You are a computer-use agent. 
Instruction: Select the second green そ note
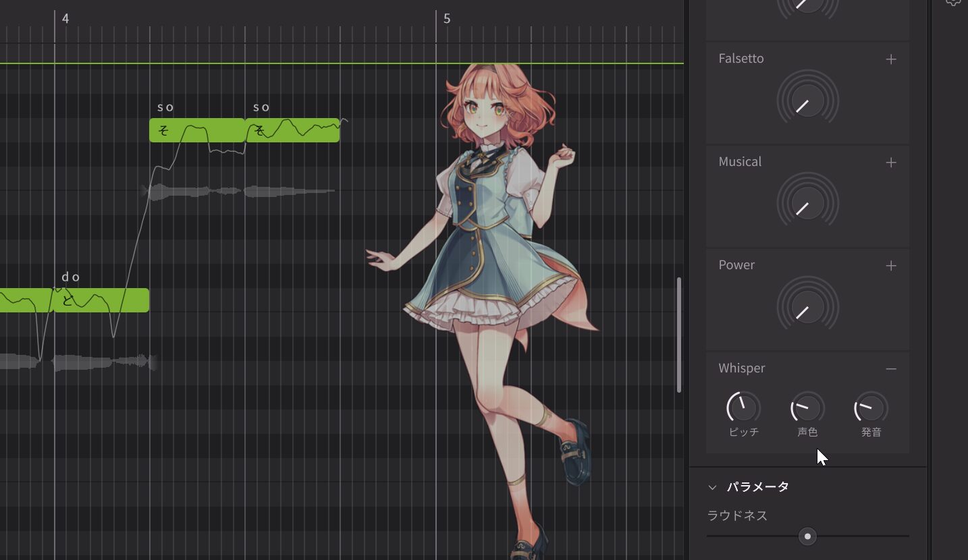(292, 130)
